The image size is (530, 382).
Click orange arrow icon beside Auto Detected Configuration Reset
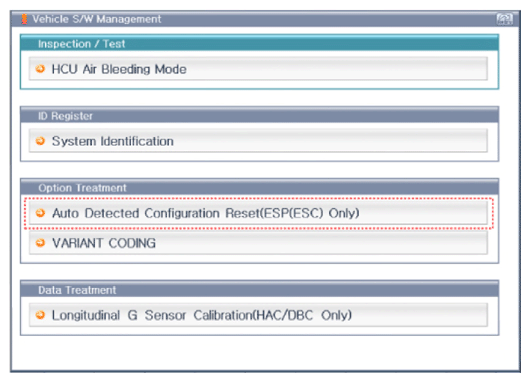coord(40,213)
